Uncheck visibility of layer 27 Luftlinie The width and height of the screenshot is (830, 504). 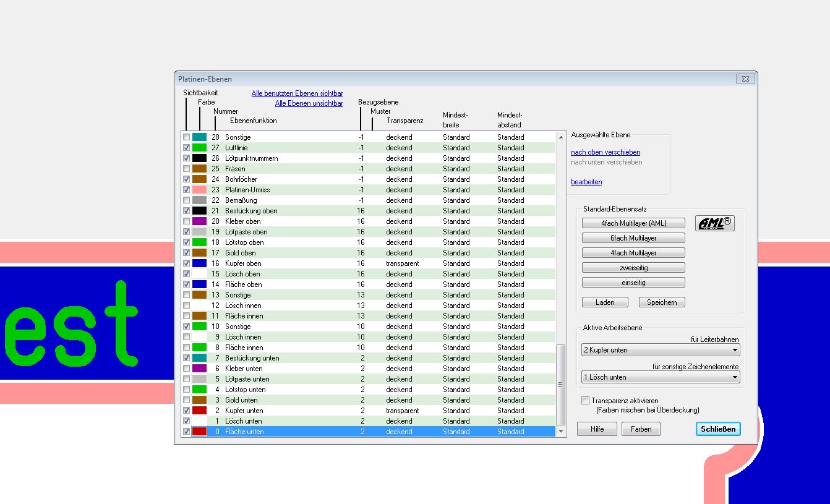pyautogui.click(x=187, y=148)
